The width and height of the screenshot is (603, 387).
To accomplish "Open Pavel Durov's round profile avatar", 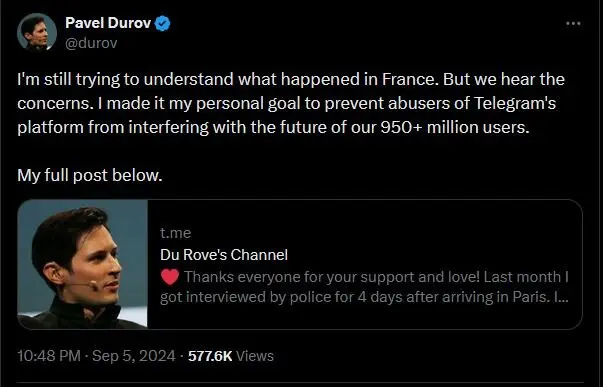I will (37, 32).
